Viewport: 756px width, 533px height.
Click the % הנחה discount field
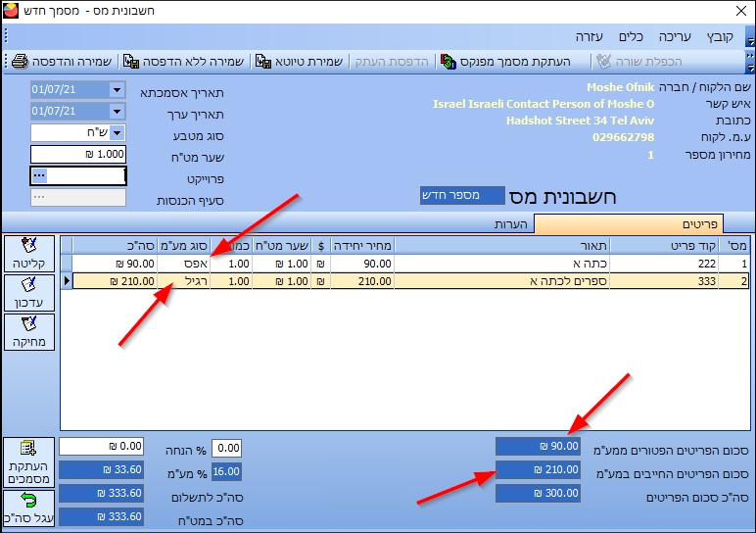[x=226, y=448]
